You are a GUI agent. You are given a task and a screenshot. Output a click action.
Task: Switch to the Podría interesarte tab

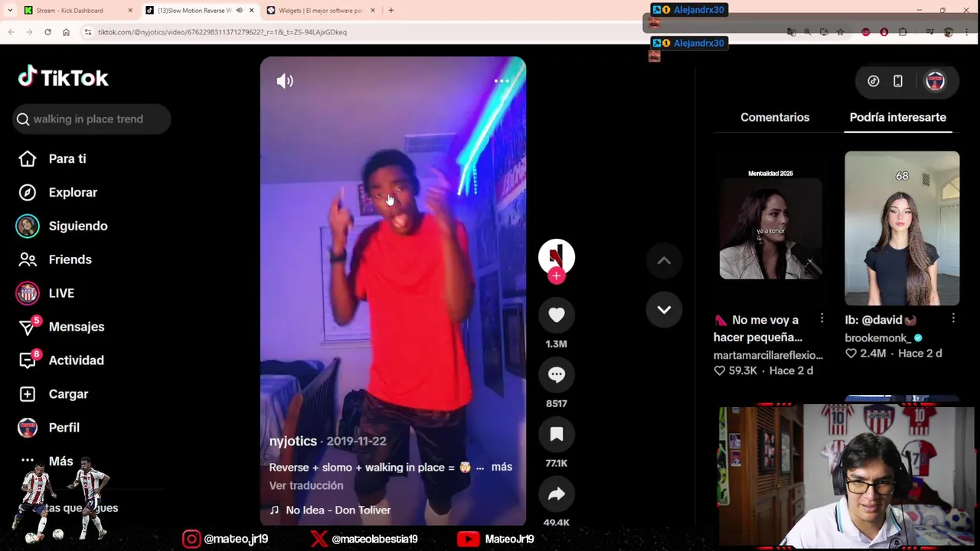898,117
